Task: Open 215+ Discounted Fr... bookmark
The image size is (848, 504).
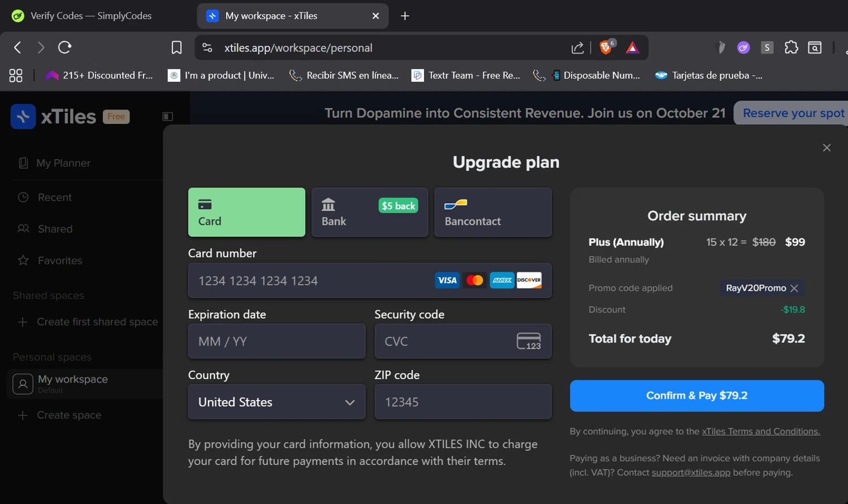Action: (x=99, y=75)
